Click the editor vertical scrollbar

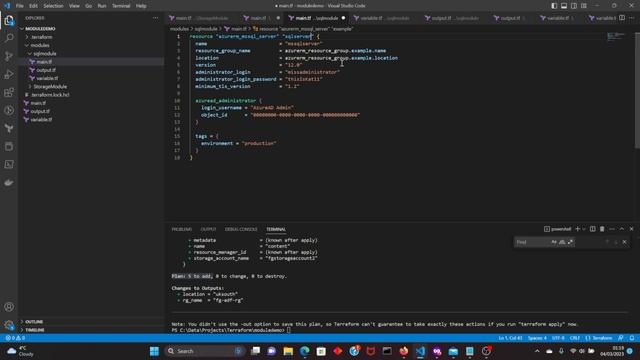click(x=637, y=90)
